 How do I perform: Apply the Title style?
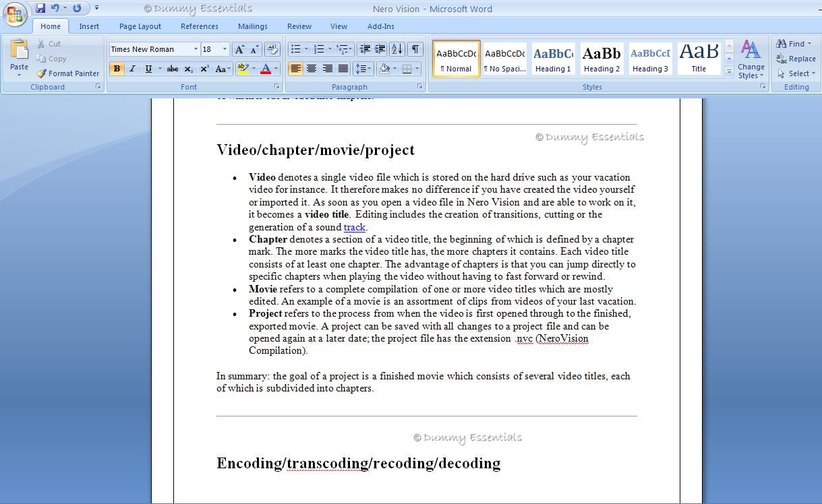pyautogui.click(x=699, y=59)
